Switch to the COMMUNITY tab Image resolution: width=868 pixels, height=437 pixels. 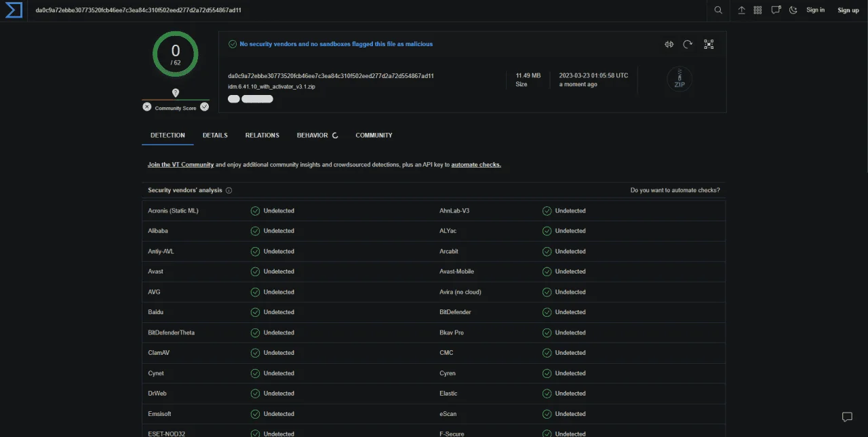tap(374, 135)
